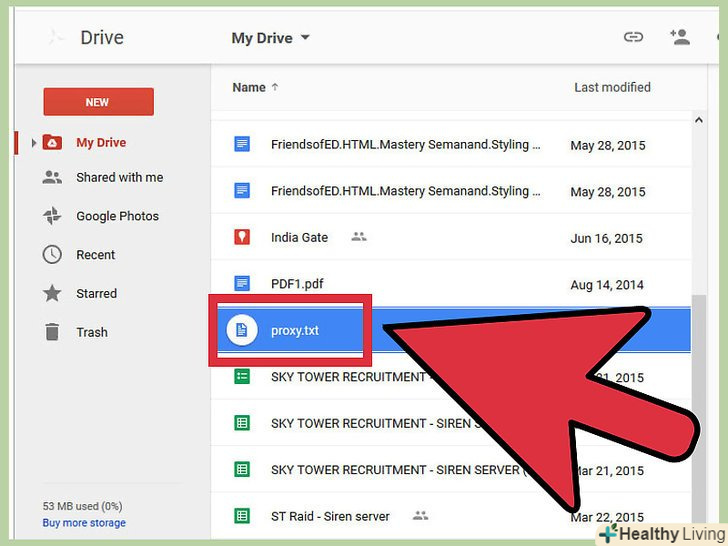Click the scrollbar up arrow
The width and height of the screenshot is (728, 546).
pyautogui.click(x=699, y=120)
